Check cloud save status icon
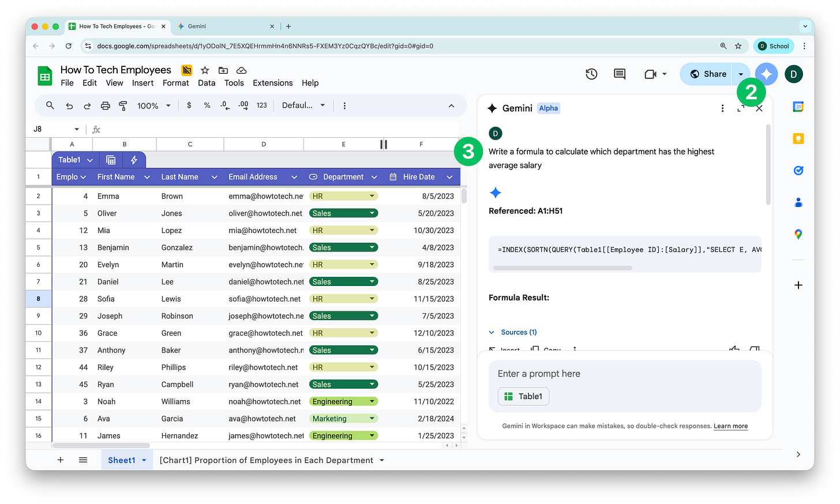Image resolution: width=840 pixels, height=504 pixels. coord(242,70)
